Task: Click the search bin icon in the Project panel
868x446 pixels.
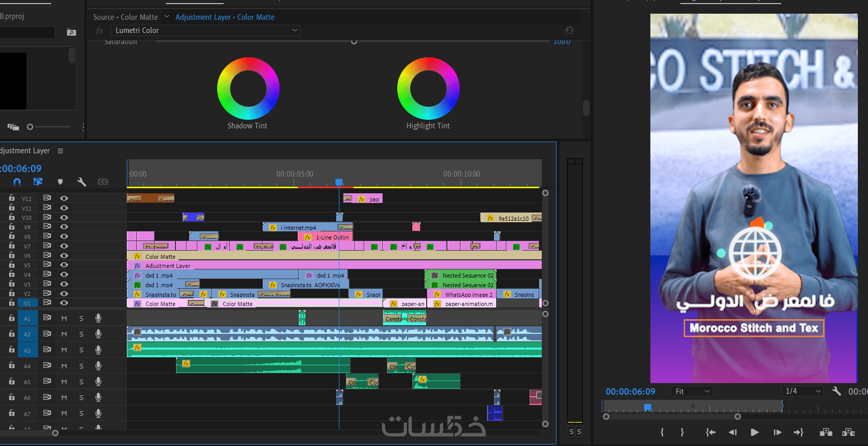Action: (72, 32)
